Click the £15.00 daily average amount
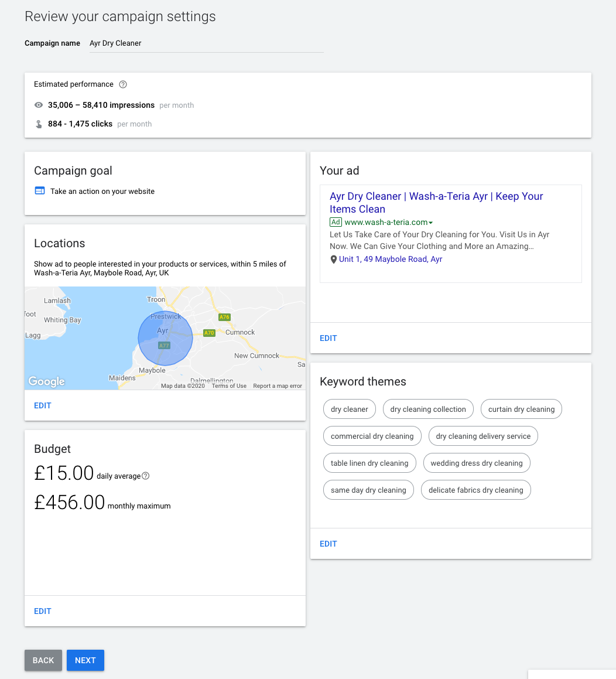The width and height of the screenshot is (616, 679). [64, 473]
